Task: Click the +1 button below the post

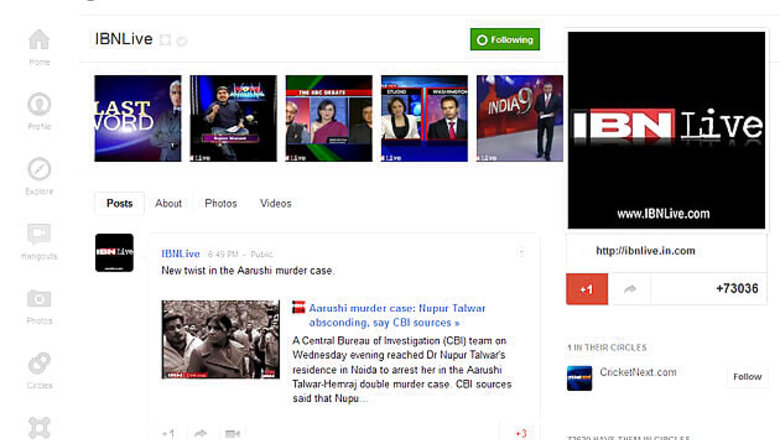Action: click(169, 434)
